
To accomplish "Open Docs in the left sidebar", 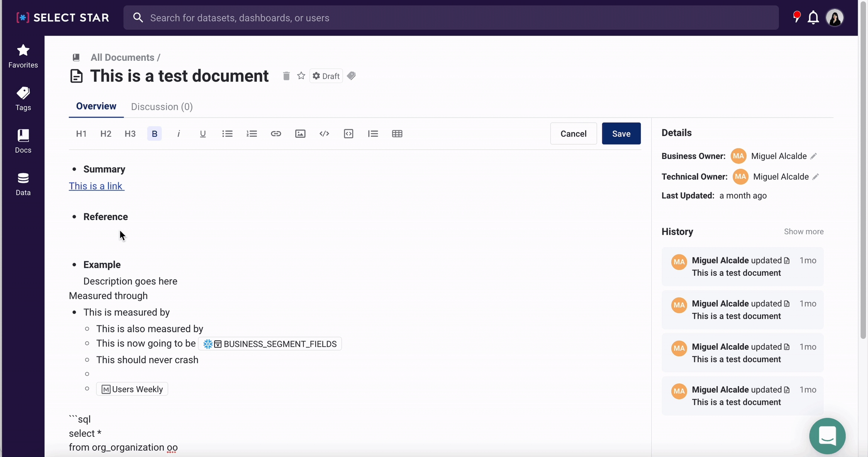I will click(x=23, y=141).
